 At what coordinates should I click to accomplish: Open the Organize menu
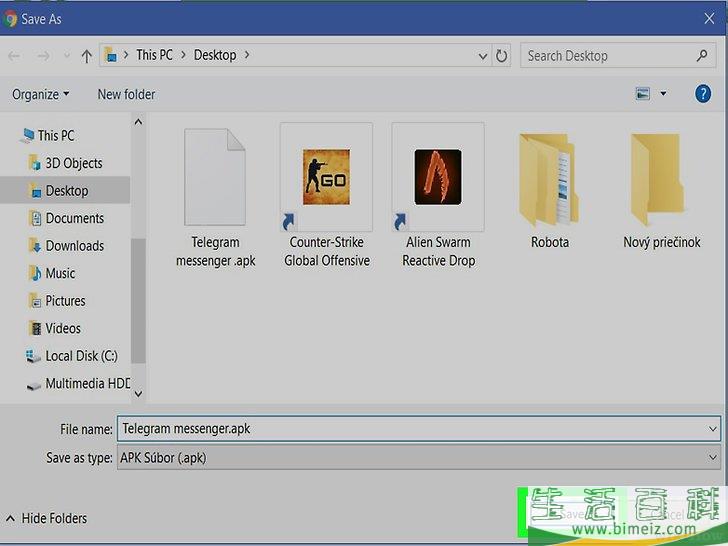pyautogui.click(x=41, y=94)
